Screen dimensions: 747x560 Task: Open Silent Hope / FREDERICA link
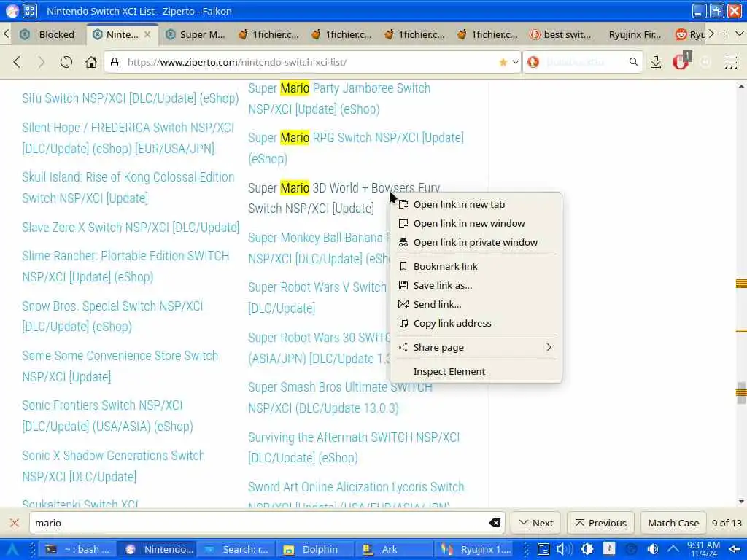pos(128,138)
